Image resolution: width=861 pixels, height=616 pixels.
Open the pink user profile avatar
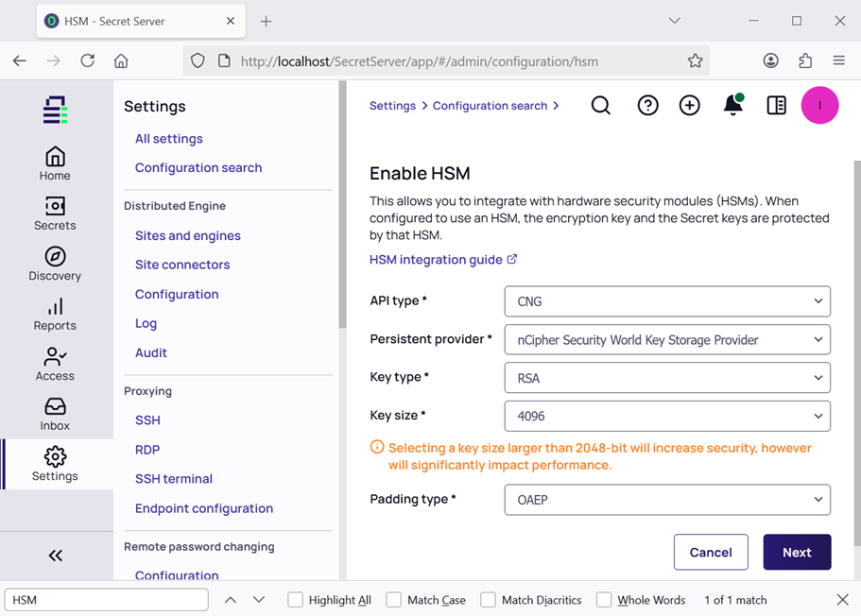click(x=819, y=106)
